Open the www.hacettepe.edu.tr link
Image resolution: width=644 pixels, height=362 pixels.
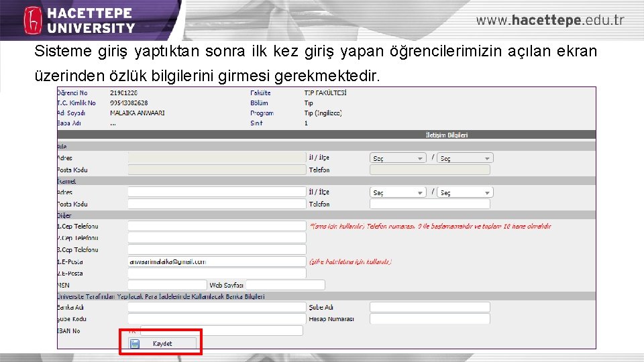[x=550, y=21]
